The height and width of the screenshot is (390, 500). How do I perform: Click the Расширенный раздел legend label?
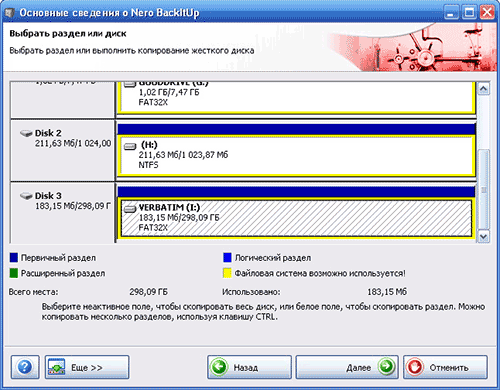point(63,274)
